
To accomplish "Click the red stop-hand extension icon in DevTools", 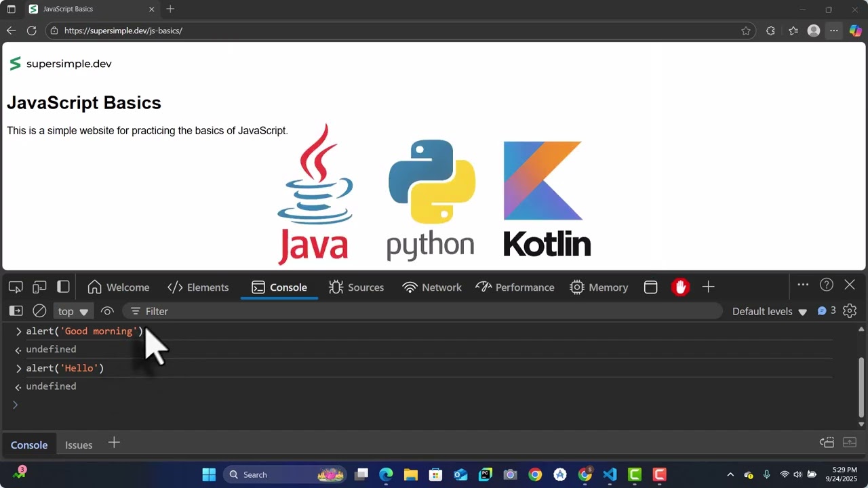I will (x=680, y=287).
